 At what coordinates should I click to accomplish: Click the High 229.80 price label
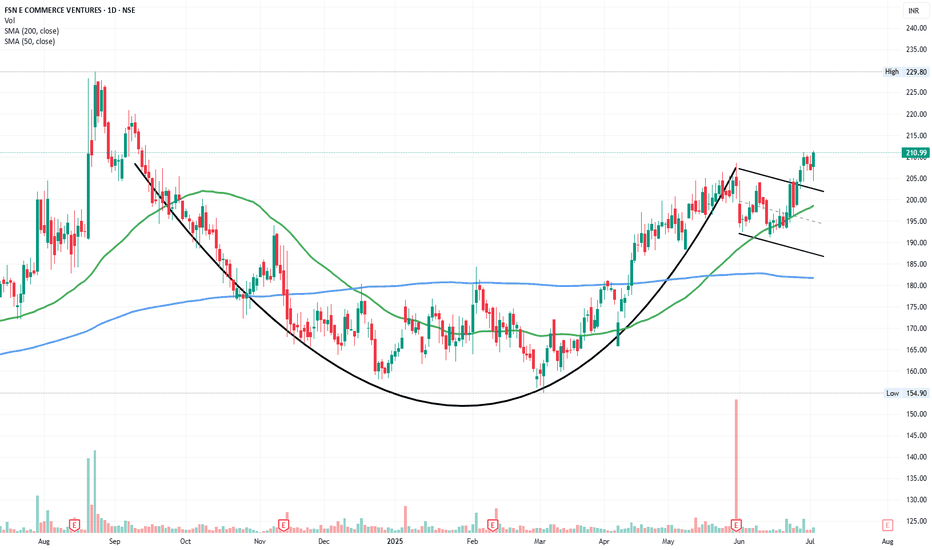906,72
